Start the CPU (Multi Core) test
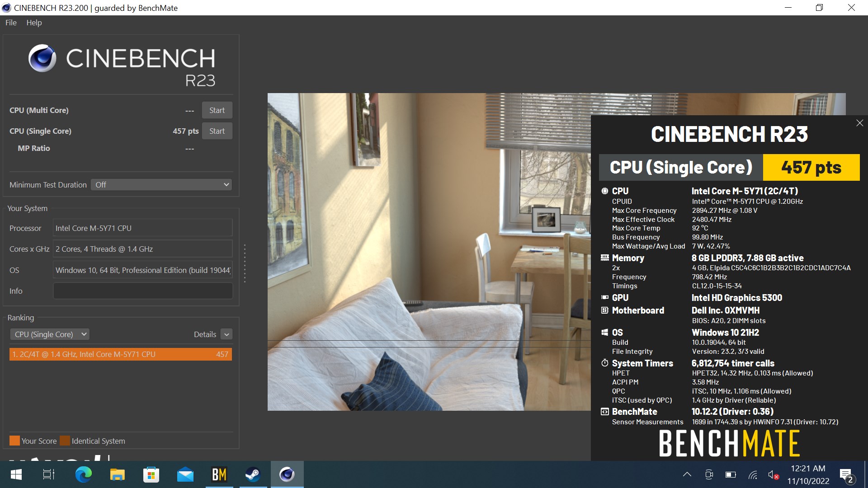The width and height of the screenshot is (868, 488). (217, 110)
